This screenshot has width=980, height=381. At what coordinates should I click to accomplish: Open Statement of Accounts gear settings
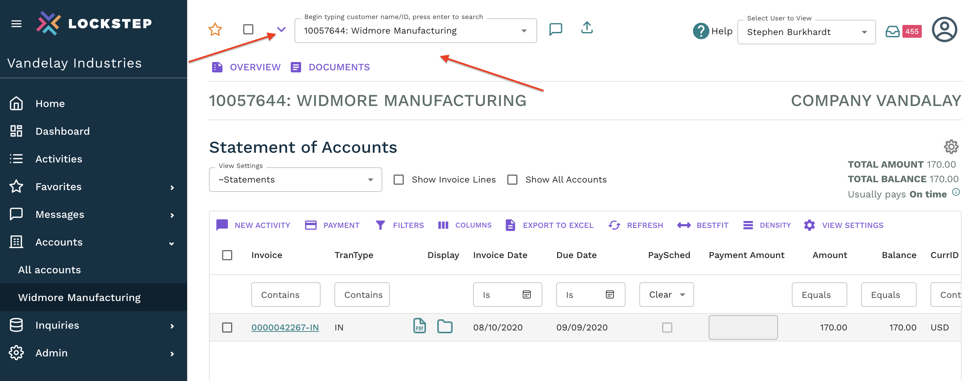[x=951, y=147]
